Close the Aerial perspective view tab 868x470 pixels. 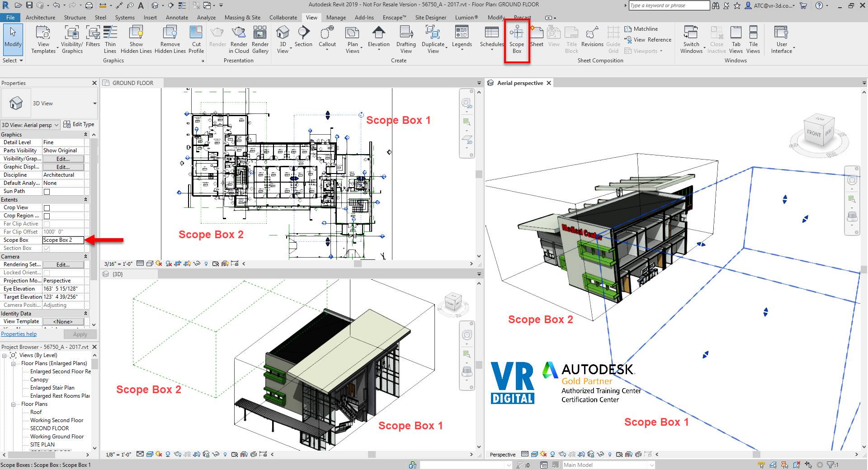pos(549,83)
